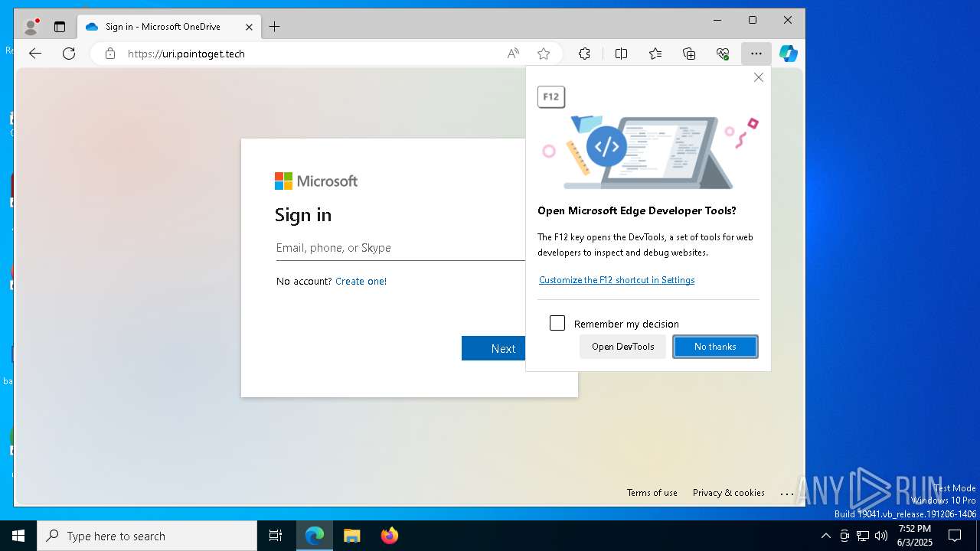Open the Copilot sidebar icon
This screenshot has height=551, width=980.
pos(789,54)
